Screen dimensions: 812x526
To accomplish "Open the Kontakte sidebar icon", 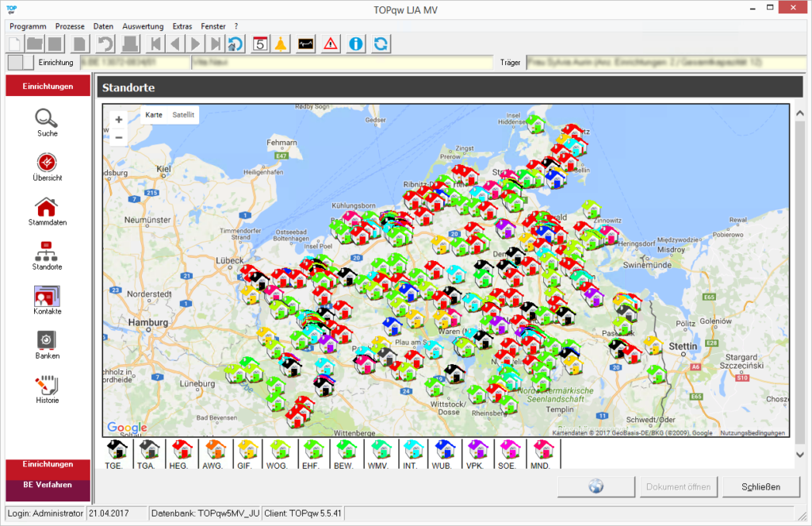I will tap(47, 296).
